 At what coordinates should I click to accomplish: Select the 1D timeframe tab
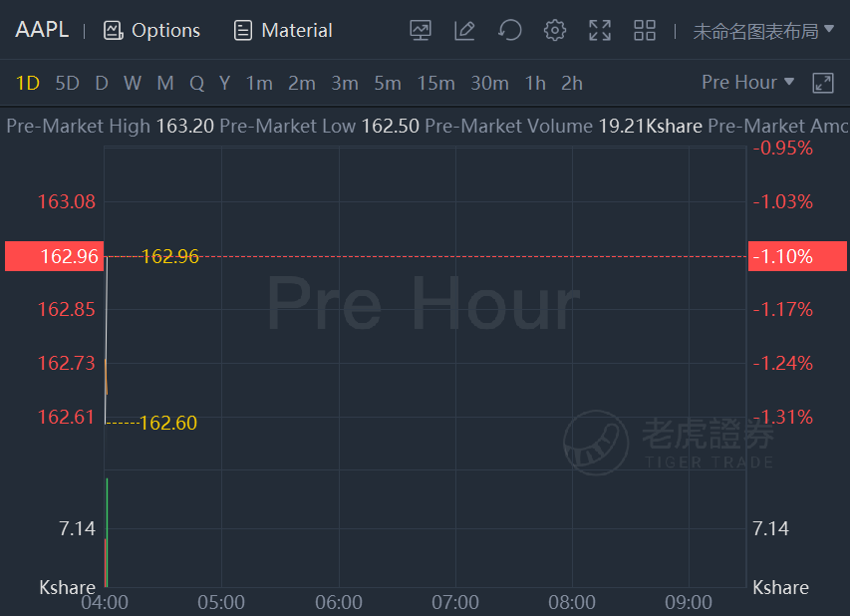tap(28, 83)
